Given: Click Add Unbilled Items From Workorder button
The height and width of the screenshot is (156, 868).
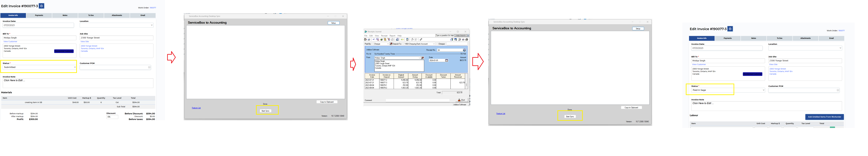Looking at the screenshot, I should [x=824, y=117].
